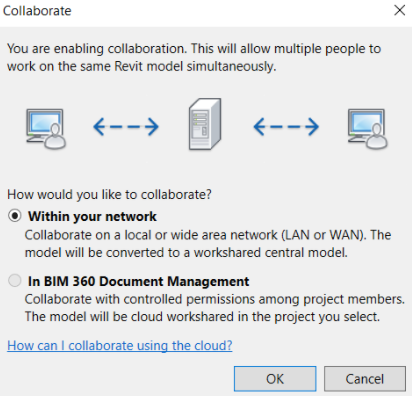Viewport: 412px width, 396px height.
Task: Click the dashed arrow right of the server
Action: coord(286,127)
